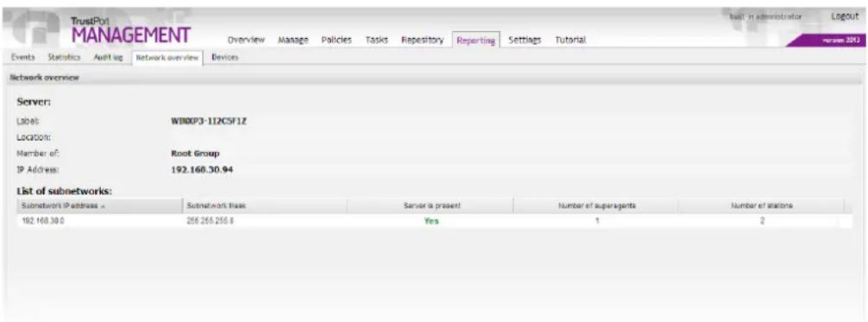Open the Overview tab
The width and height of the screenshot is (868, 322).
[x=246, y=40]
